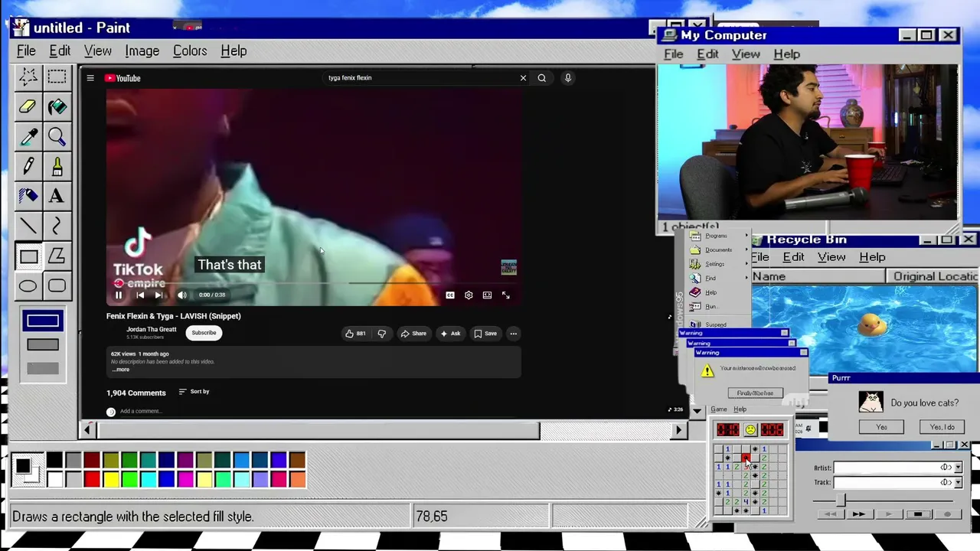Screen dimensions: 980x551
Task: Enter fullscreen on the YouTube player
Action: 506,295
